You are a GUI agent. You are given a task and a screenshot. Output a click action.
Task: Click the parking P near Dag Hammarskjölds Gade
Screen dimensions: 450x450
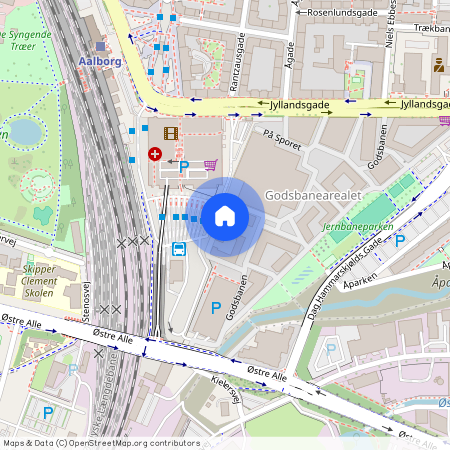pyautogui.click(x=400, y=241)
